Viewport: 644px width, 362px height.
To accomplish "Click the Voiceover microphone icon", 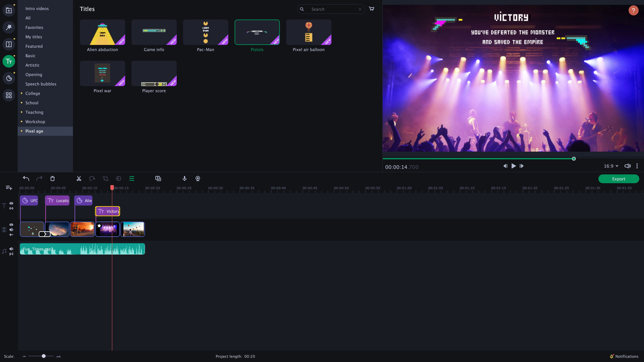I will [x=184, y=179].
